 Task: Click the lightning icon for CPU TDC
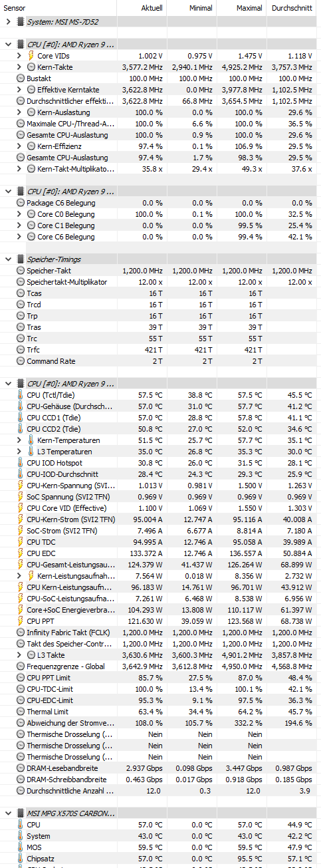[x=20, y=542]
